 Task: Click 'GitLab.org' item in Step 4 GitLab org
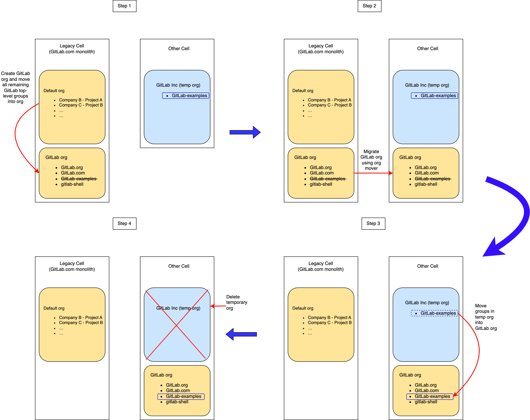tap(177, 385)
